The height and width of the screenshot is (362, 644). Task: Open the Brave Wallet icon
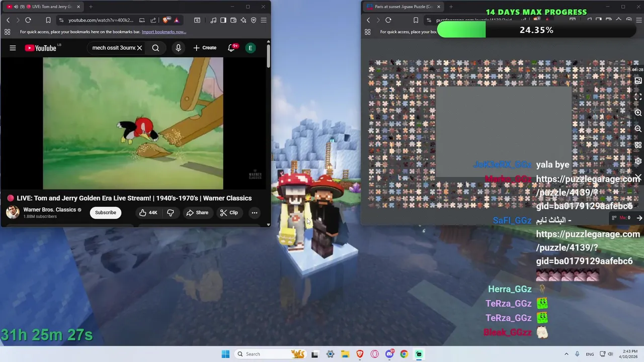[x=233, y=20]
